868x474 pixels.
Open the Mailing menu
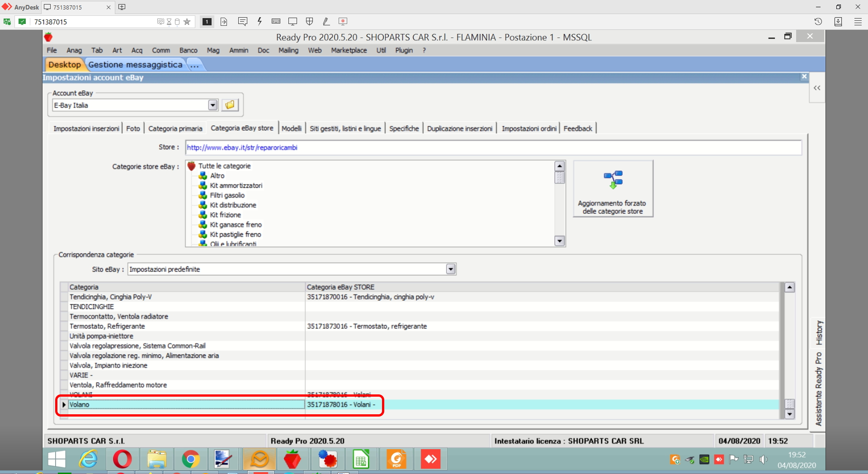[x=288, y=50]
